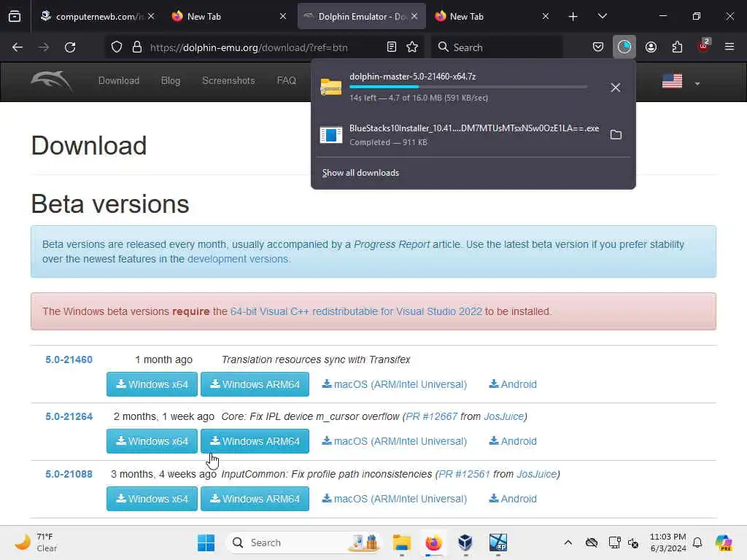Image resolution: width=747 pixels, height=560 pixels.
Task: Open the PR #12561 link
Action: click(464, 474)
